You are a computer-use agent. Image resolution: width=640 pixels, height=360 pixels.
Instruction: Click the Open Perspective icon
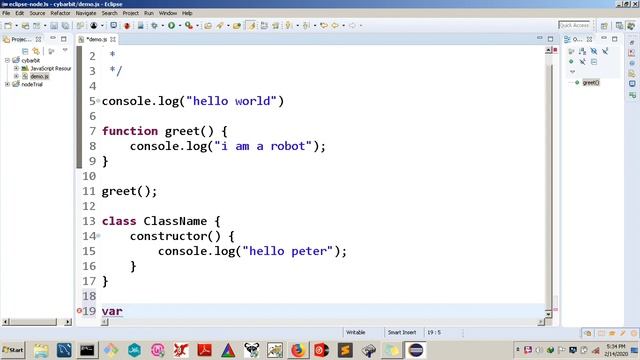click(604, 26)
